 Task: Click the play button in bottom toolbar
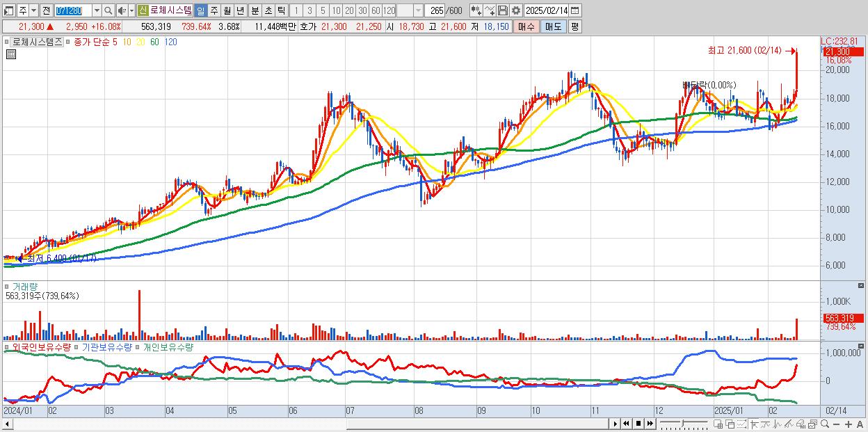616,424
